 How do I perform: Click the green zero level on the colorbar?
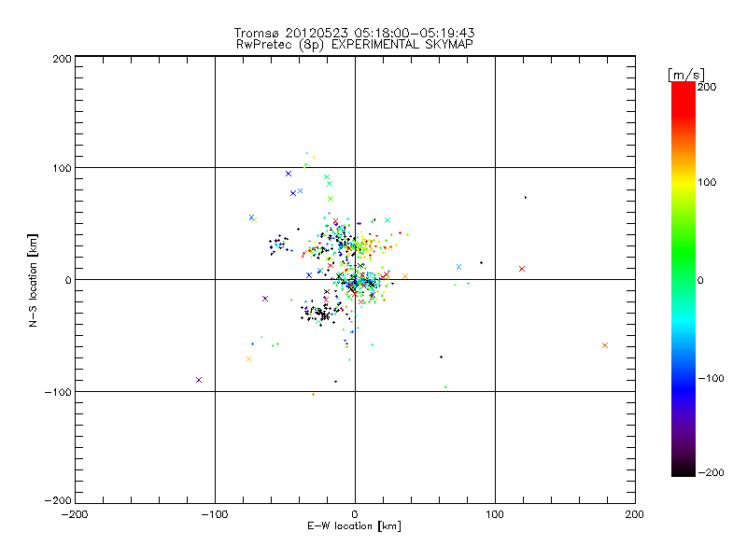click(684, 279)
